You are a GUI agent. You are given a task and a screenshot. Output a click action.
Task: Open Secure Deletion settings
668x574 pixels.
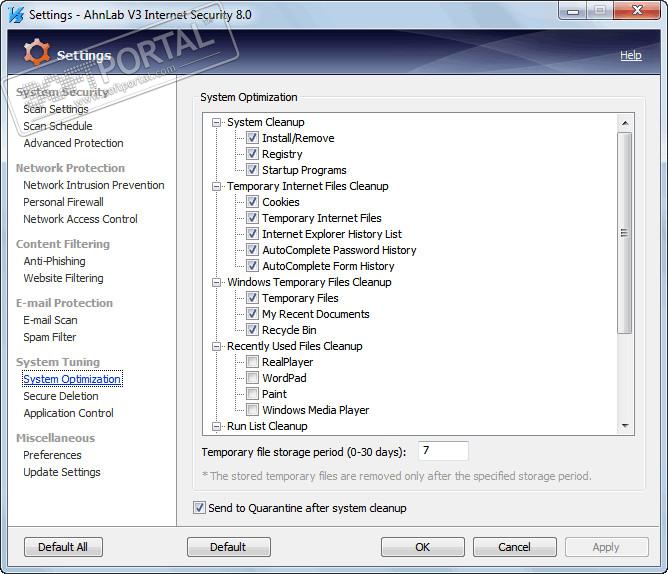pos(60,396)
